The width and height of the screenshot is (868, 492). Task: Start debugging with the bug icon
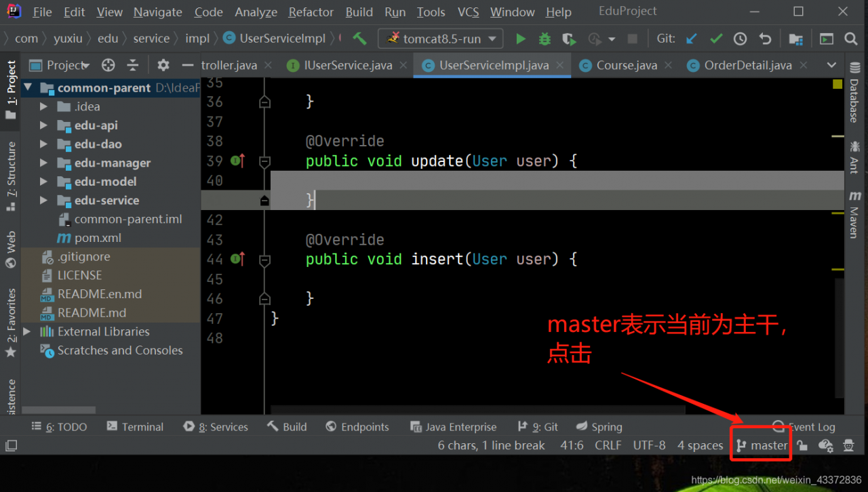[545, 39]
